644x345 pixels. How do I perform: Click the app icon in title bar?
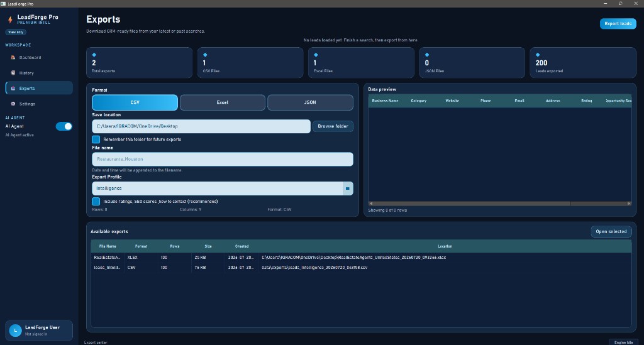tap(3, 4)
